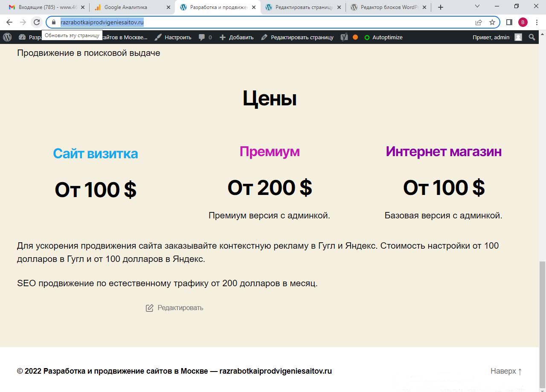Expand the 'Добавить' new content menu
The height and width of the screenshot is (392, 546).
click(236, 37)
